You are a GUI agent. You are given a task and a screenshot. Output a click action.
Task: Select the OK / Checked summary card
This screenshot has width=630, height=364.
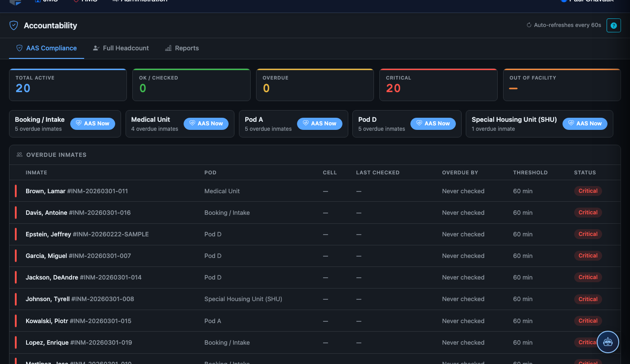pos(191,85)
